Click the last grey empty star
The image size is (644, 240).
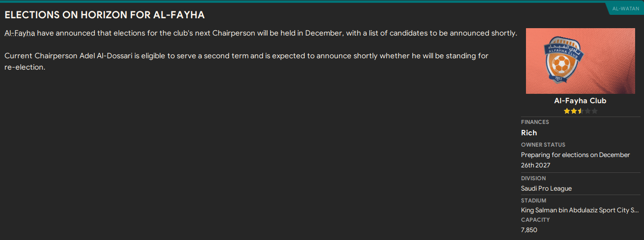pyautogui.click(x=595, y=111)
